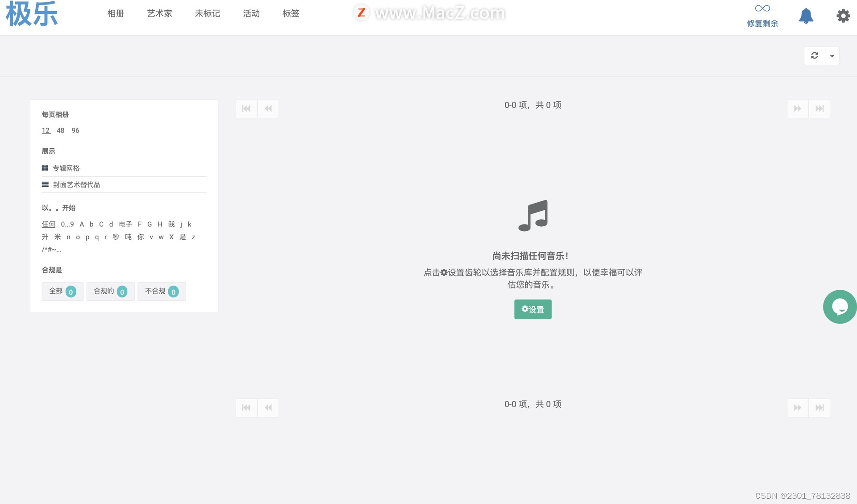This screenshot has width=857, height=504.
Task: Click the 修复剩余 label
Action: (x=762, y=23)
